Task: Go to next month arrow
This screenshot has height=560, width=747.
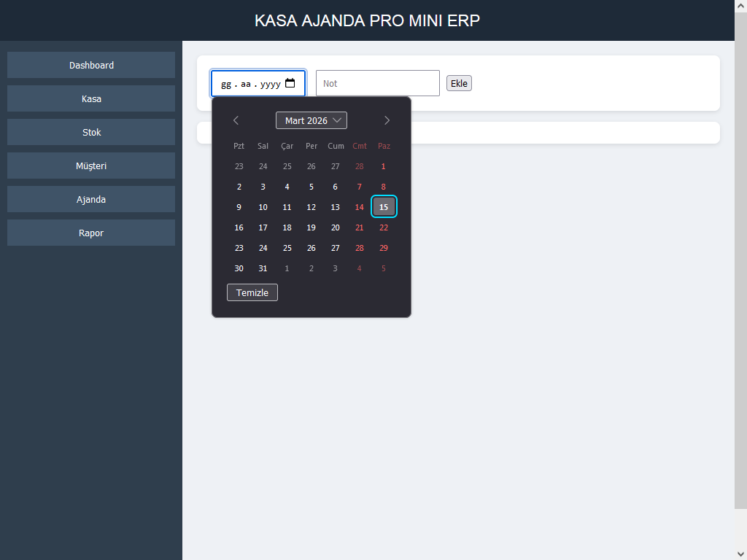Action: (387, 120)
